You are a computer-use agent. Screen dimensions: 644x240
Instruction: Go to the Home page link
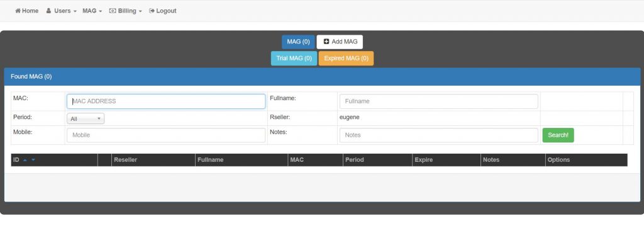26,11
